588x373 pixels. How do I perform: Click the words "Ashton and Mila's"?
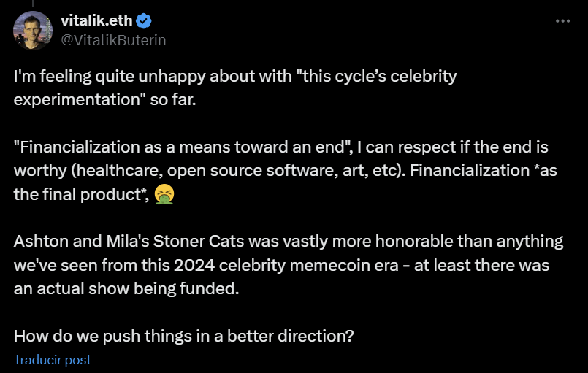click(x=81, y=241)
